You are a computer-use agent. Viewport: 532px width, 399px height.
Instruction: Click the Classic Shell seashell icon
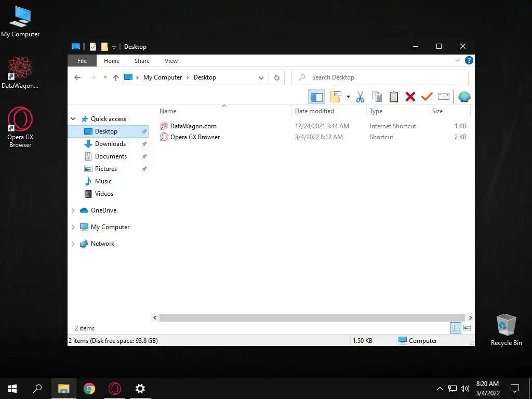click(464, 97)
